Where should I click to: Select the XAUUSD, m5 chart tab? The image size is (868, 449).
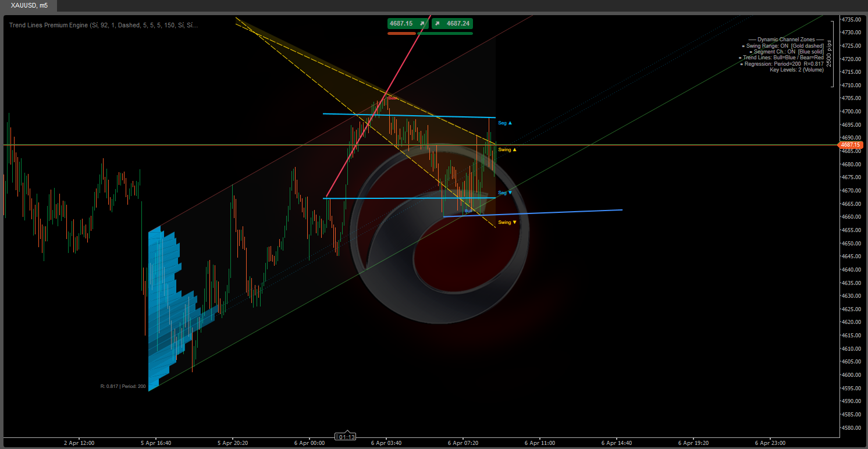point(30,5)
